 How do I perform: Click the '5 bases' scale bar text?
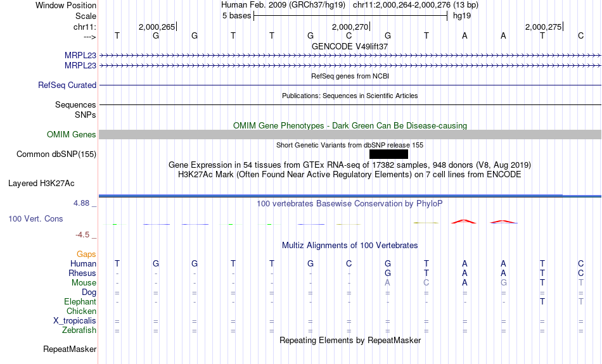(x=236, y=16)
